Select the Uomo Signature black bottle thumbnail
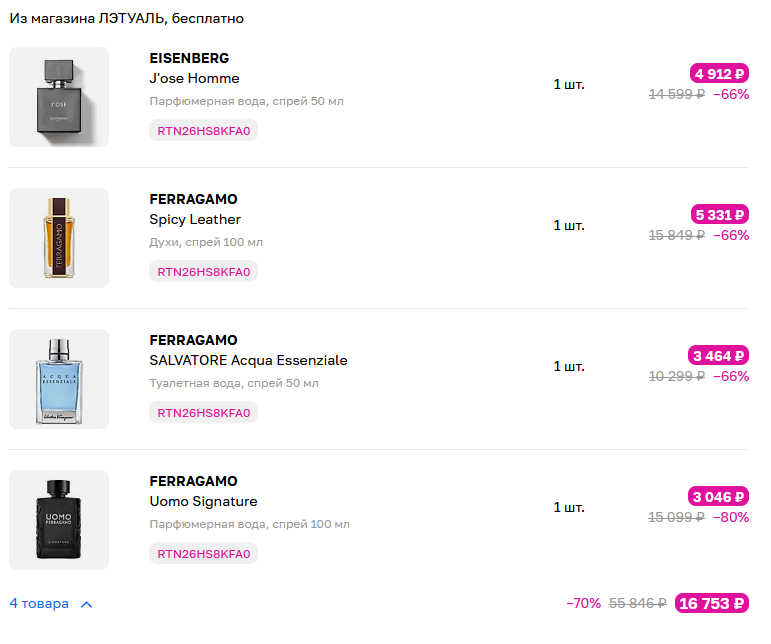The height and width of the screenshot is (644, 771). 58,520
